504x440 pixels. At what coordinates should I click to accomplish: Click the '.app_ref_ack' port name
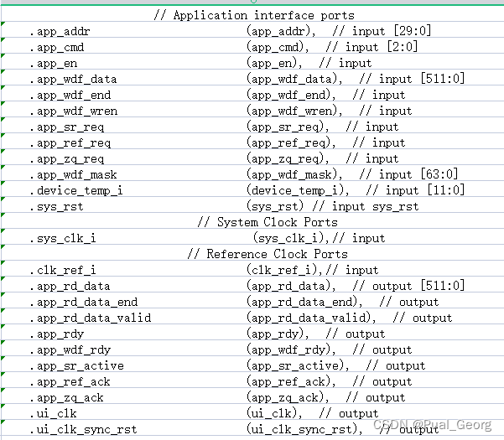pyautogui.click(x=70, y=381)
